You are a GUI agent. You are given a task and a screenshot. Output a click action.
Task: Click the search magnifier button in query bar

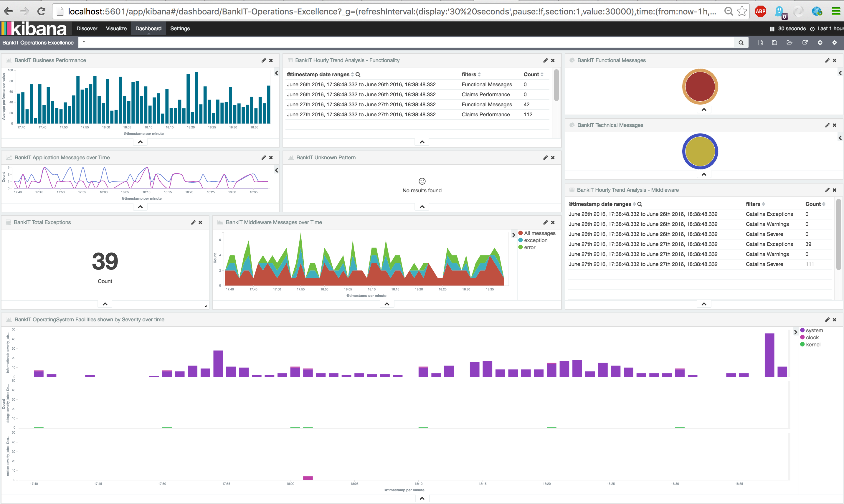[741, 42]
